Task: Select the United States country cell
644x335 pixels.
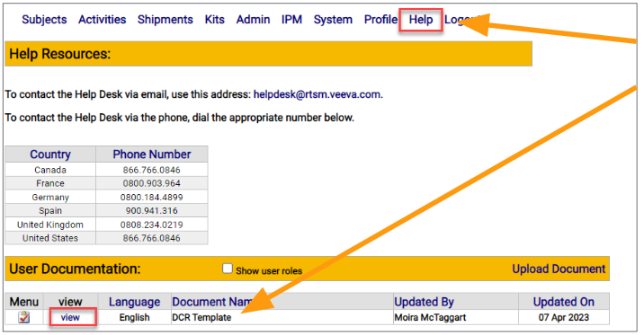Action: 50,238
